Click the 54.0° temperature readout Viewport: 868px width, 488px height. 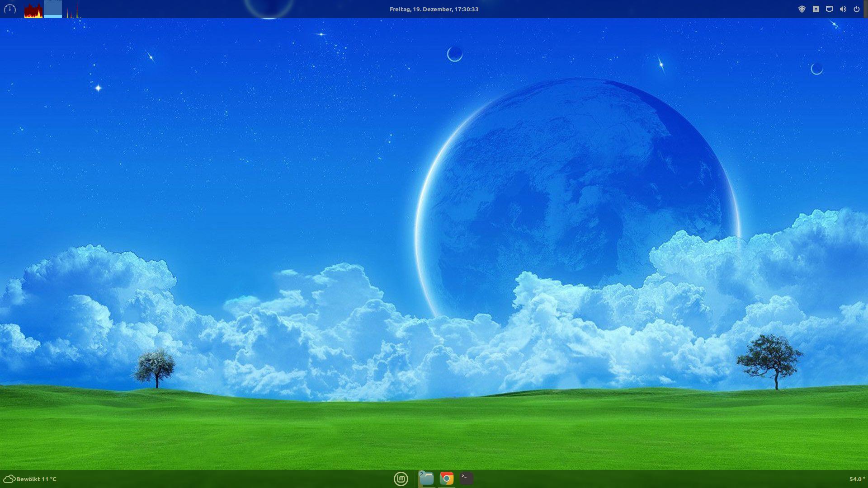click(x=857, y=479)
